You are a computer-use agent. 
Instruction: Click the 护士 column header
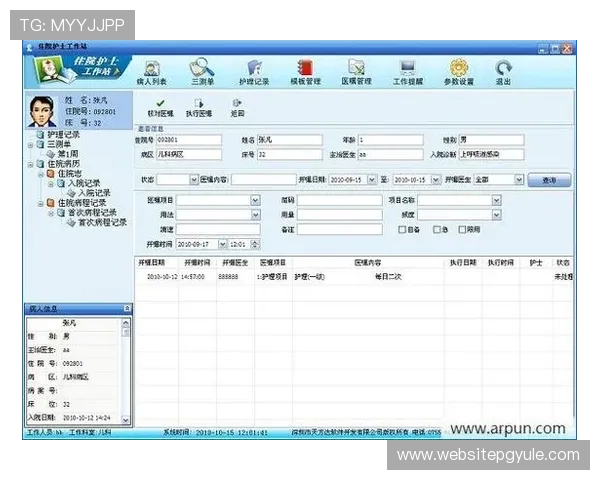click(536, 263)
